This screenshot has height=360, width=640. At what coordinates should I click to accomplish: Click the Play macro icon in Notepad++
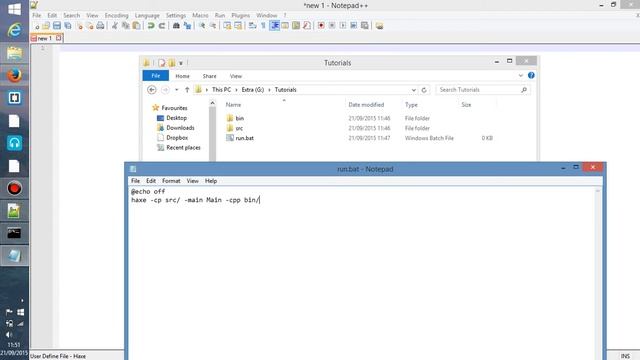(343, 26)
